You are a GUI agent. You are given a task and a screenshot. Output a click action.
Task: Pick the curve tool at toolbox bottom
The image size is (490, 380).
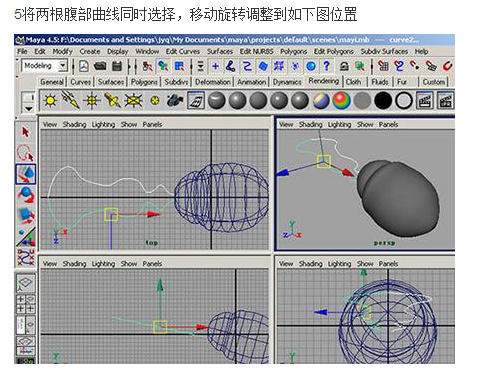point(25,257)
